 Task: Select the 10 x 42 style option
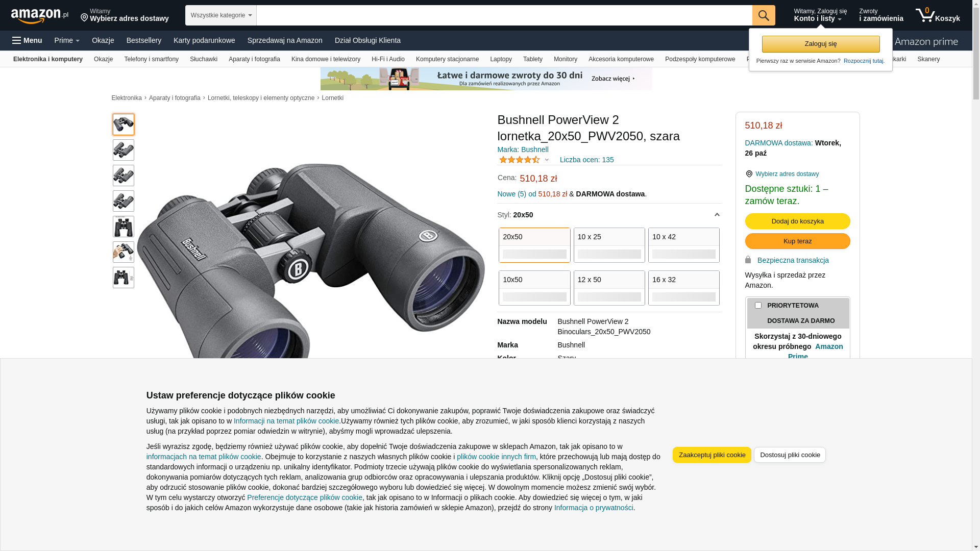click(x=683, y=245)
